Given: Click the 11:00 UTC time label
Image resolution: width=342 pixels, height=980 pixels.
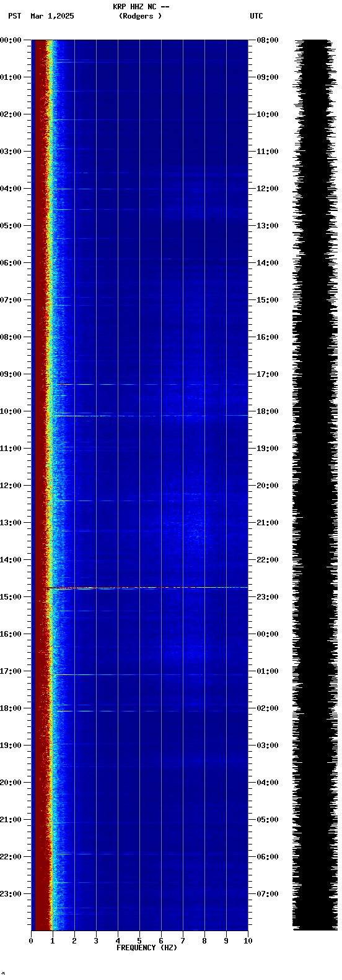Looking at the screenshot, I should coord(268,152).
